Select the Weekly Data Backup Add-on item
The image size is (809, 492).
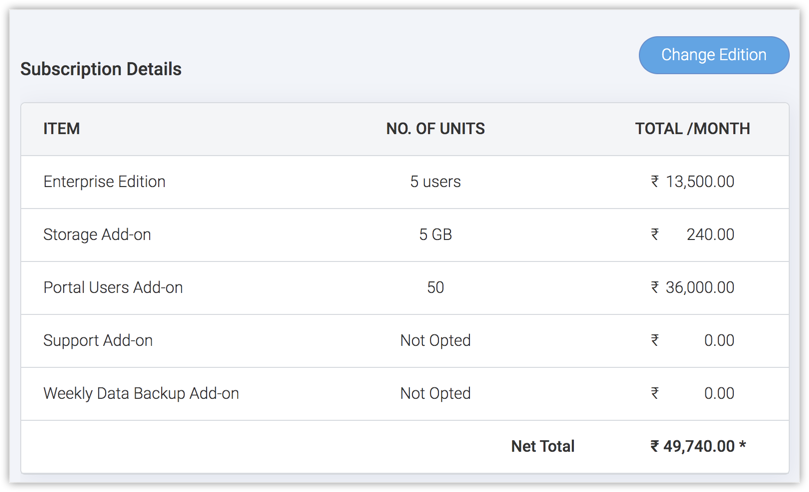click(x=141, y=394)
